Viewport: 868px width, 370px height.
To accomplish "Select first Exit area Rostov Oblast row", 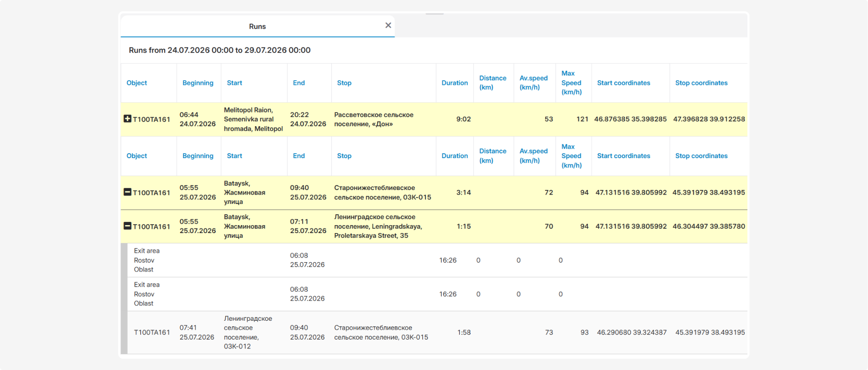I will pyautogui.click(x=434, y=260).
